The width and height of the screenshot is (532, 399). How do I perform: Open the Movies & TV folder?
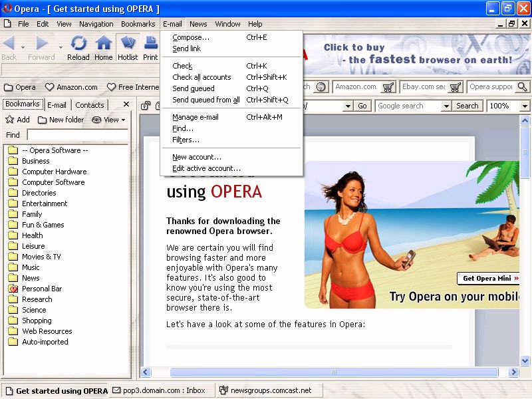[x=35, y=257]
